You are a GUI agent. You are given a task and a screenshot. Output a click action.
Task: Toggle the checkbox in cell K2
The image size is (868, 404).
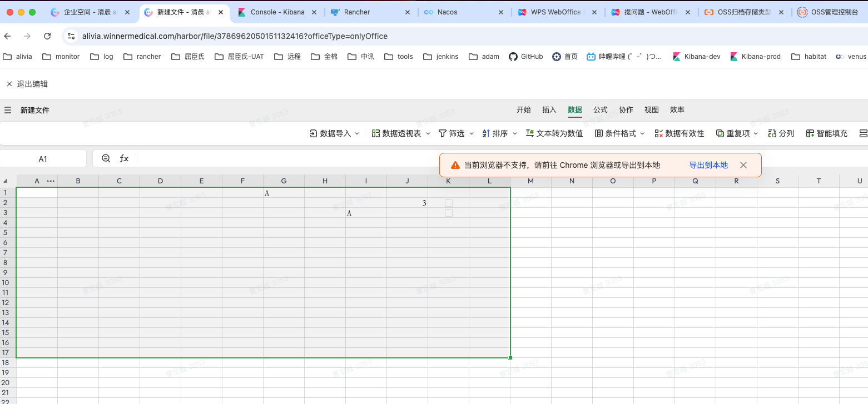[x=449, y=203]
